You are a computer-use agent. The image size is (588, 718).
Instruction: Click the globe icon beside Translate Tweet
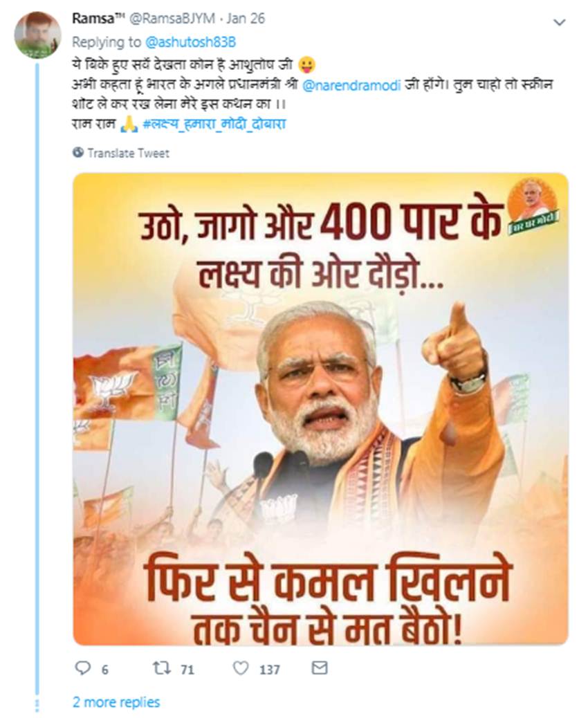point(78,153)
